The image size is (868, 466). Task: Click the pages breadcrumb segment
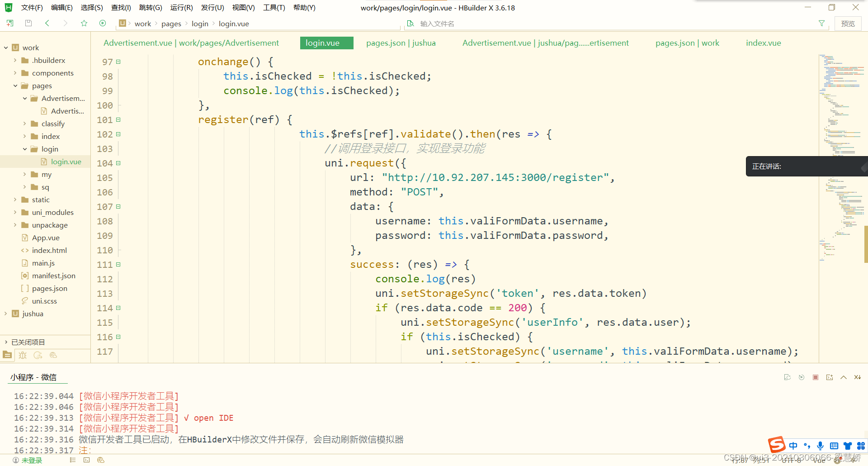click(171, 24)
